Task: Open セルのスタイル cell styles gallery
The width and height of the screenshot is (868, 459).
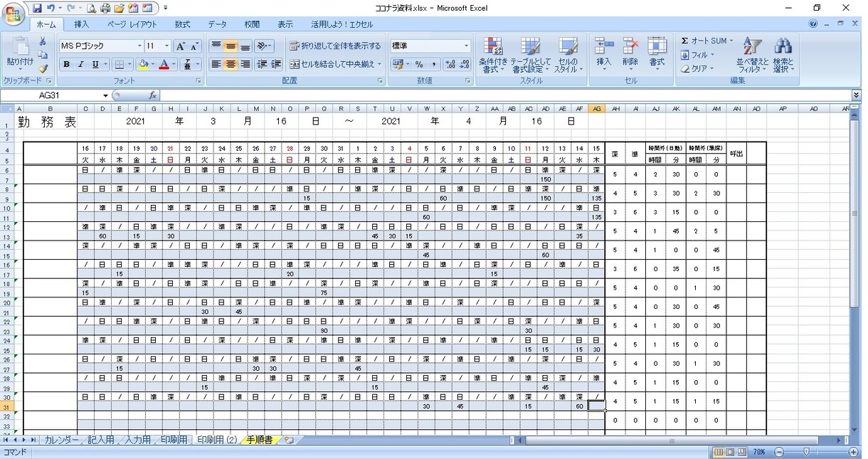Action: (x=568, y=55)
